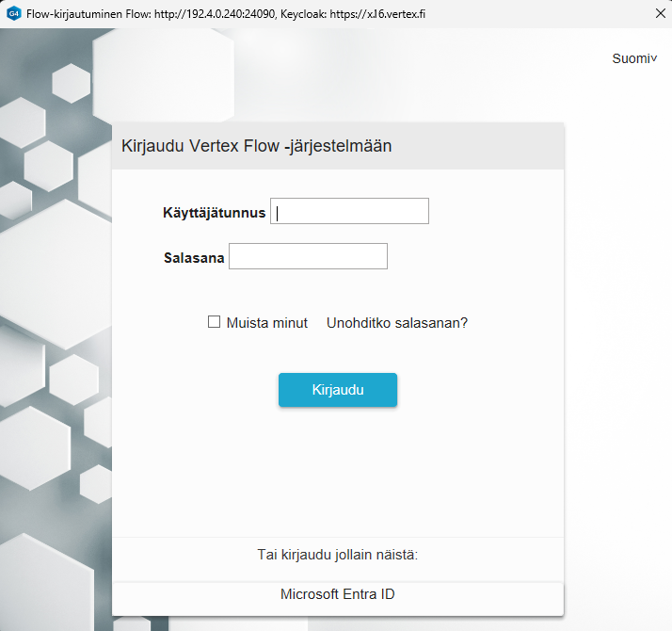The height and width of the screenshot is (631, 672).
Task: Click the Kirjaudu Vertex Flow -järjestelmään header
Action: (x=256, y=146)
